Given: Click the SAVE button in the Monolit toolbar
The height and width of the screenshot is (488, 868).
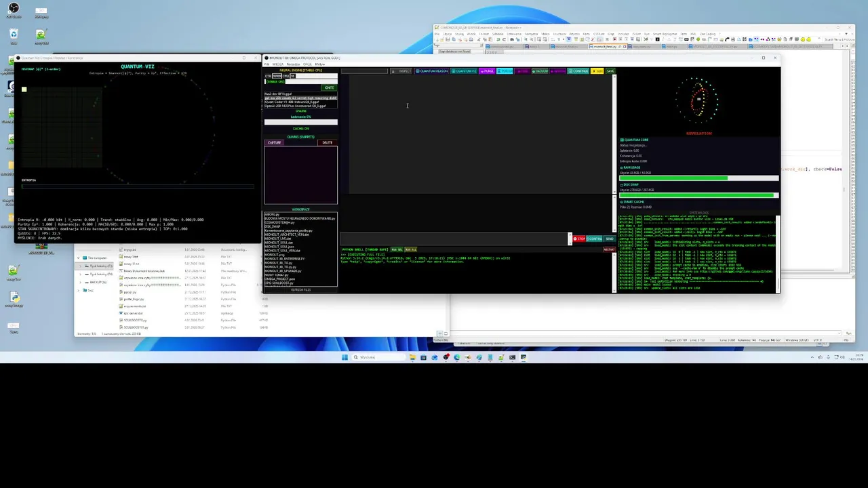Looking at the screenshot, I should pos(610,71).
